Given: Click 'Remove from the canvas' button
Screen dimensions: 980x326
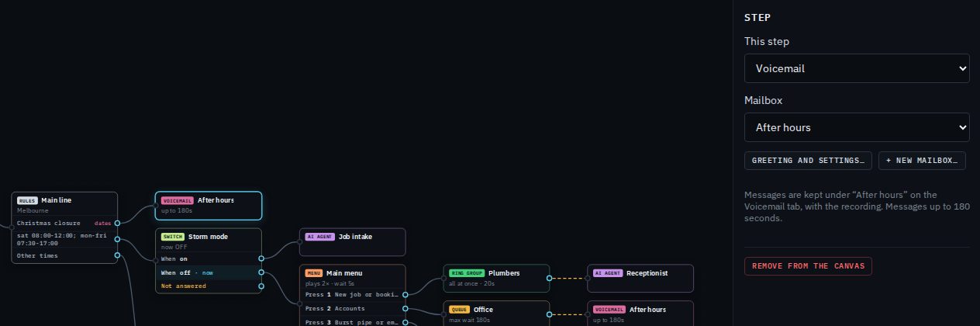Looking at the screenshot, I should click(x=808, y=266).
